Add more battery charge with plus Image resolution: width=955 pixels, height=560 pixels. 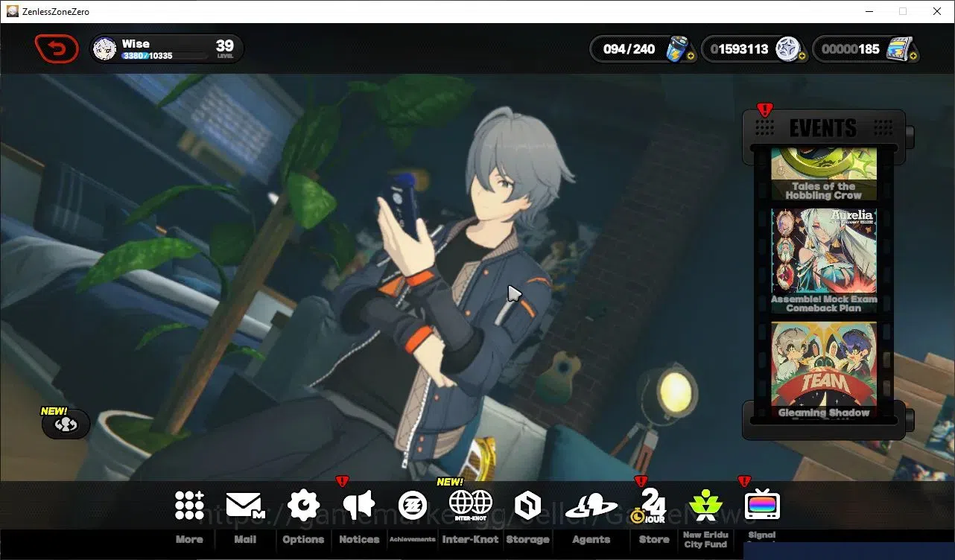[691, 56]
